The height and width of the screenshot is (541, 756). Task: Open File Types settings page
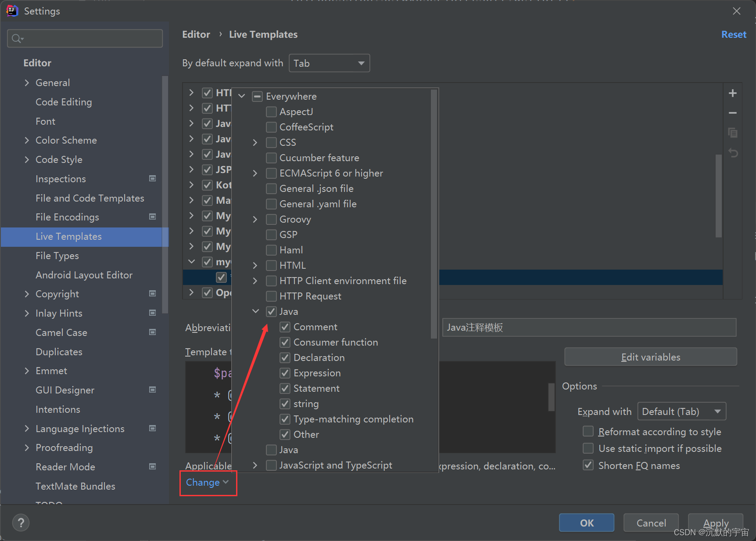click(57, 256)
